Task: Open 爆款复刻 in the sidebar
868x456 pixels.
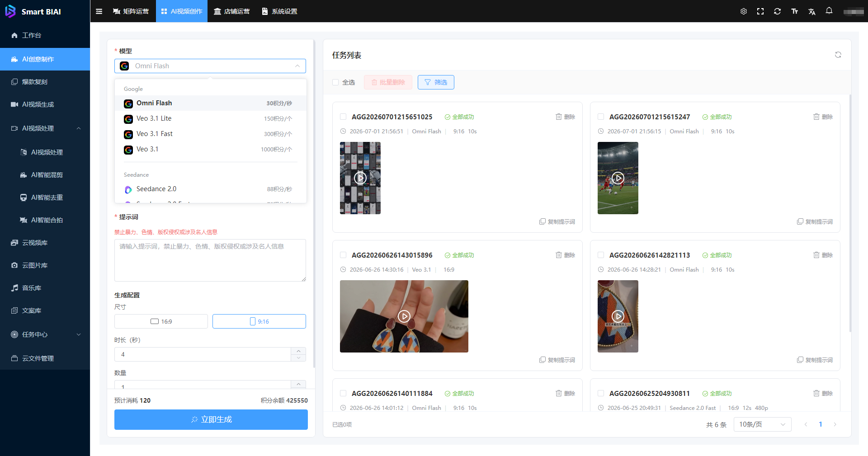Action: click(x=45, y=82)
